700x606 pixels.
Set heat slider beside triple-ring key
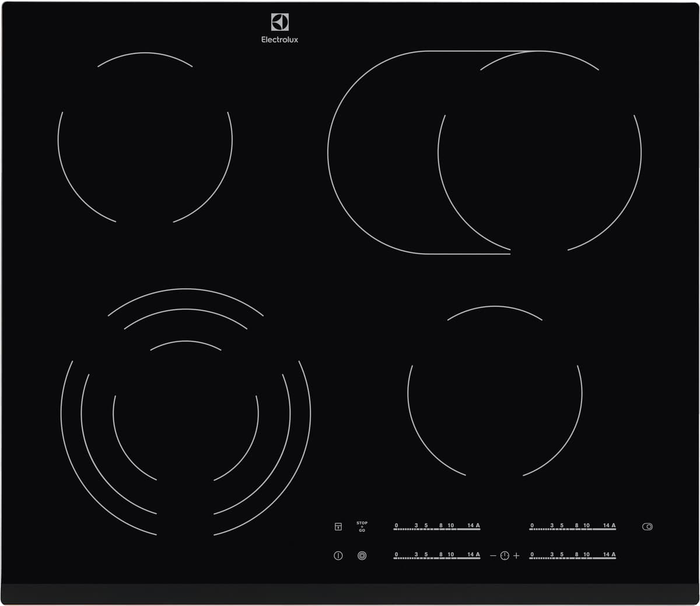[x=437, y=556]
